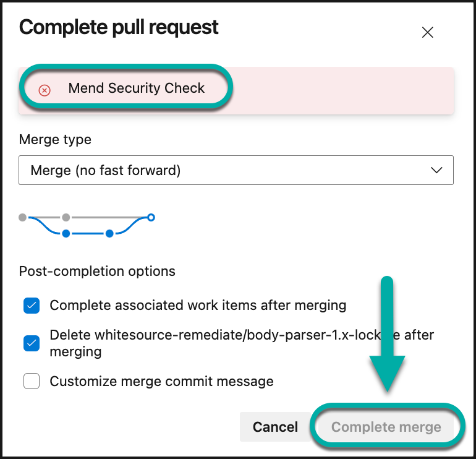This screenshot has width=476, height=459.
Task: Click the 'Merge type' field label
Action: tap(55, 140)
